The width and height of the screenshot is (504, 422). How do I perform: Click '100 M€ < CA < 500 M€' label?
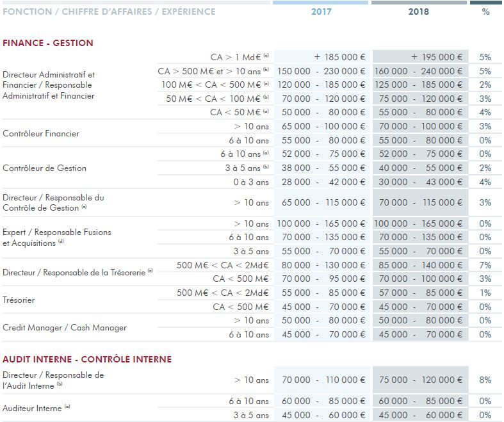pos(215,85)
